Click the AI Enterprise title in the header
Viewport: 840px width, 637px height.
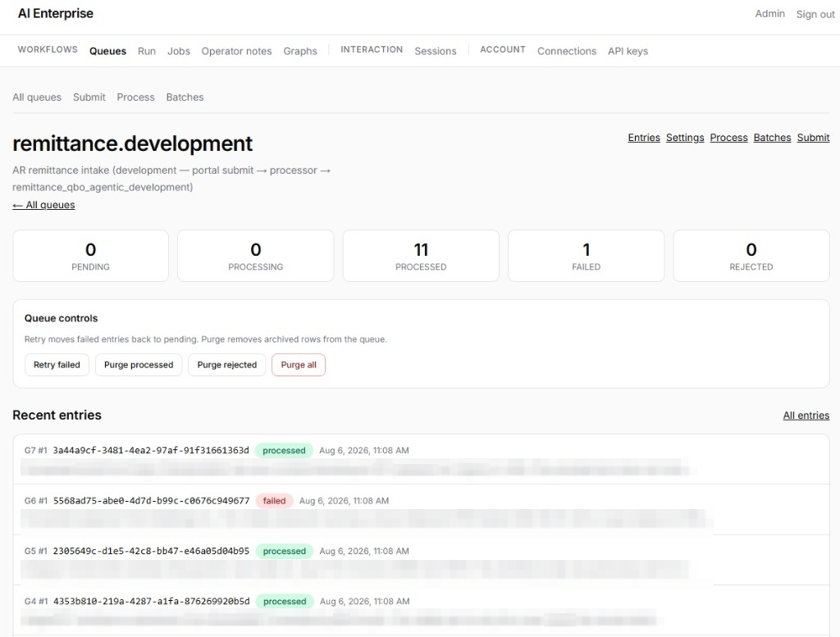[56, 13]
